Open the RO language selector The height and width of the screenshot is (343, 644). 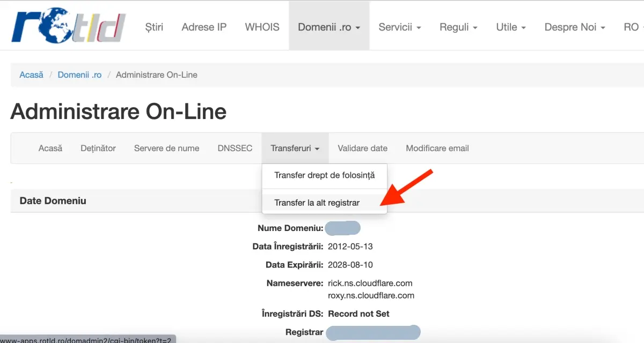(x=632, y=27)
